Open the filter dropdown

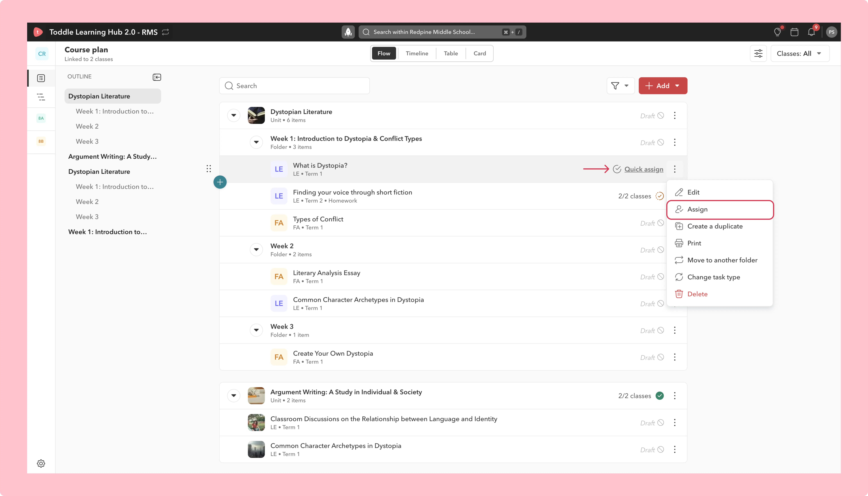pyautogui.click(x=620, y=86)
